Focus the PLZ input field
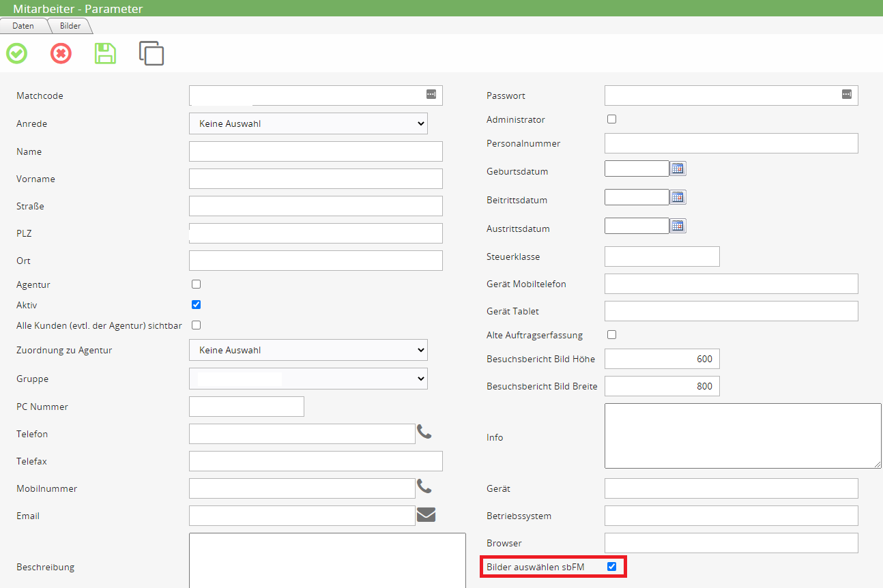Viewport: 883px width, 588px height. point(316,233)
